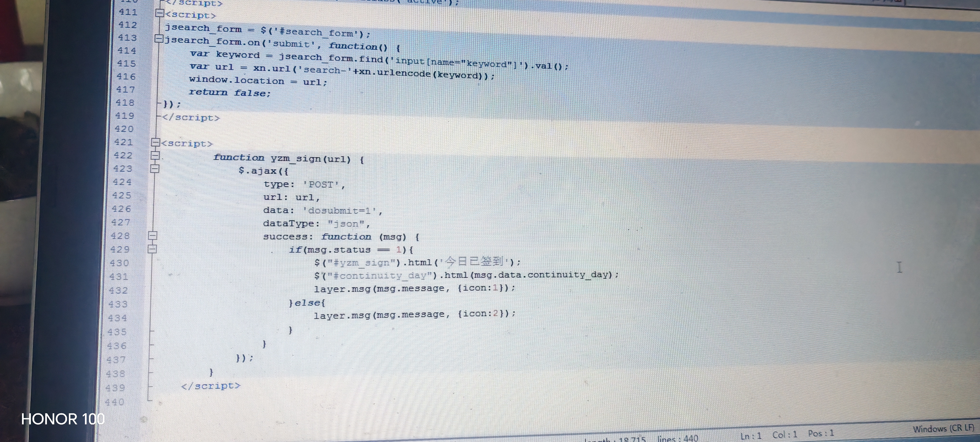Click the return false; statement
The image size is (980, 442).
(x=229, y=92)
